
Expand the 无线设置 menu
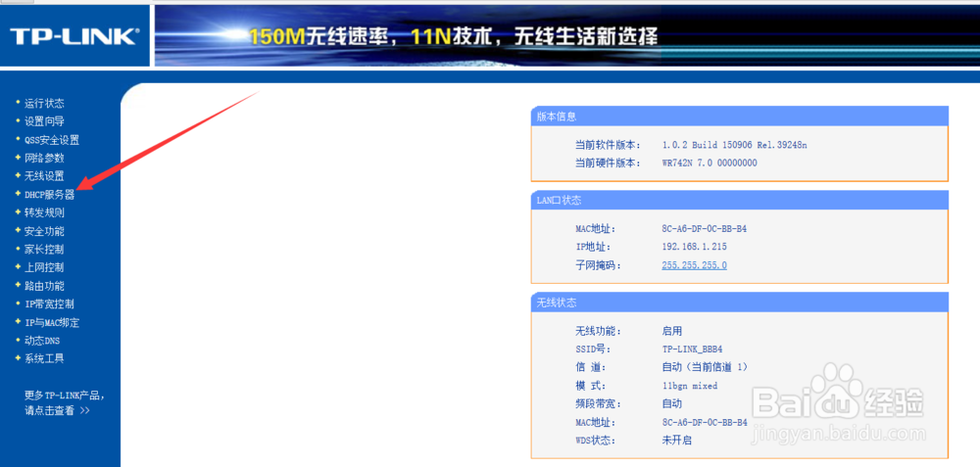[x=44, y=176]
